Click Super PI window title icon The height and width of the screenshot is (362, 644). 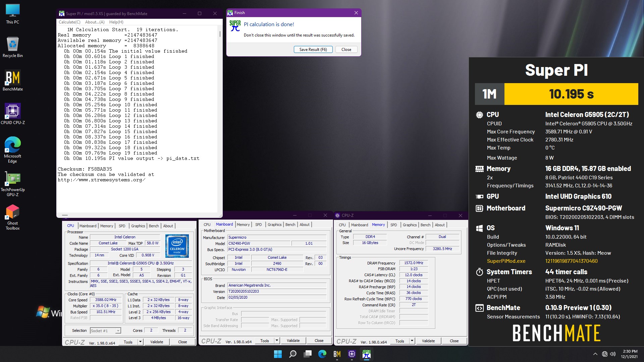click(61, 13)
